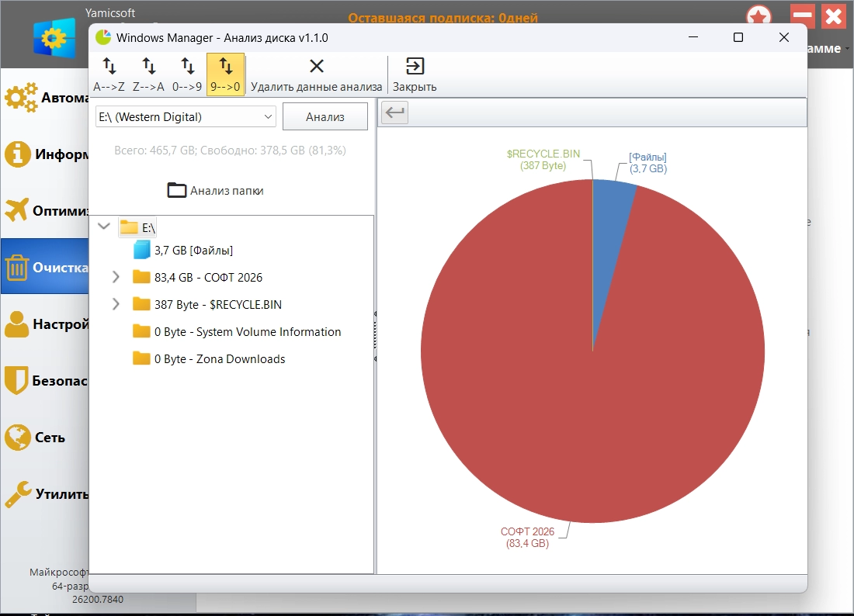Open Автоматизация section in main window sidebar

pos(45,98)
